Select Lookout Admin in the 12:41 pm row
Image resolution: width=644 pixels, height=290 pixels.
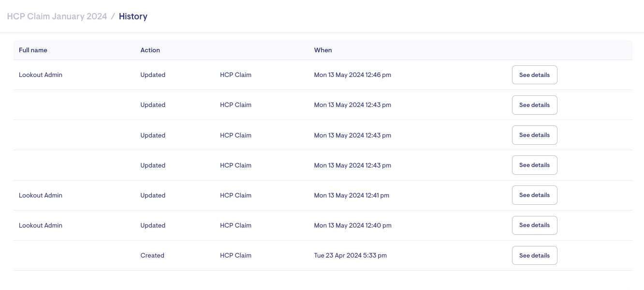coord(41,196)
